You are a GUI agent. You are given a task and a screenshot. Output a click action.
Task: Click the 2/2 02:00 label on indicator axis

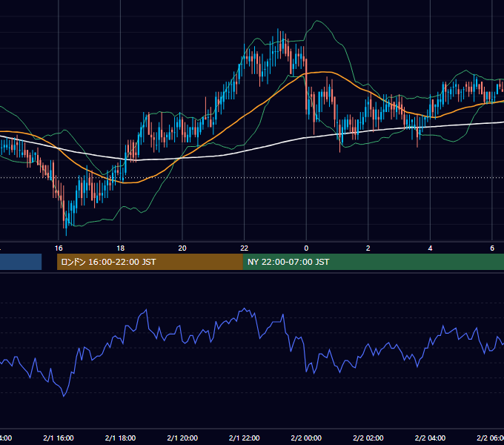pyautogui.click(x=368, y=438)
